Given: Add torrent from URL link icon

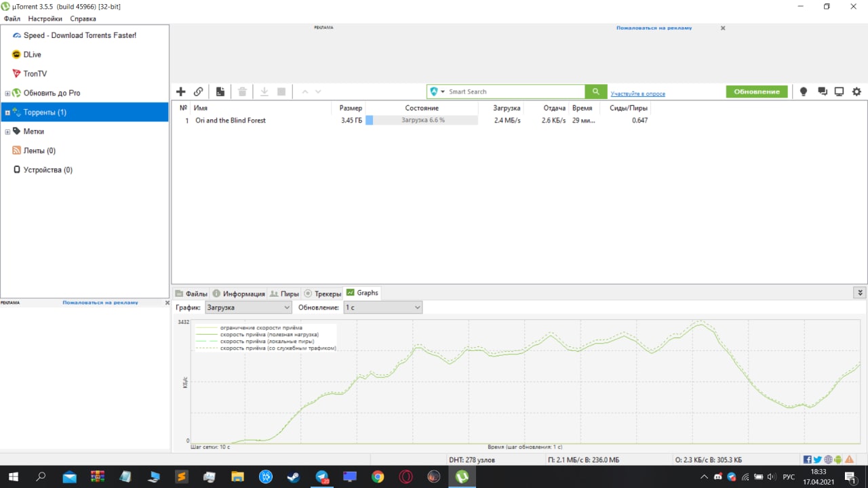Looking at the screenshot, I should [198, 91].
